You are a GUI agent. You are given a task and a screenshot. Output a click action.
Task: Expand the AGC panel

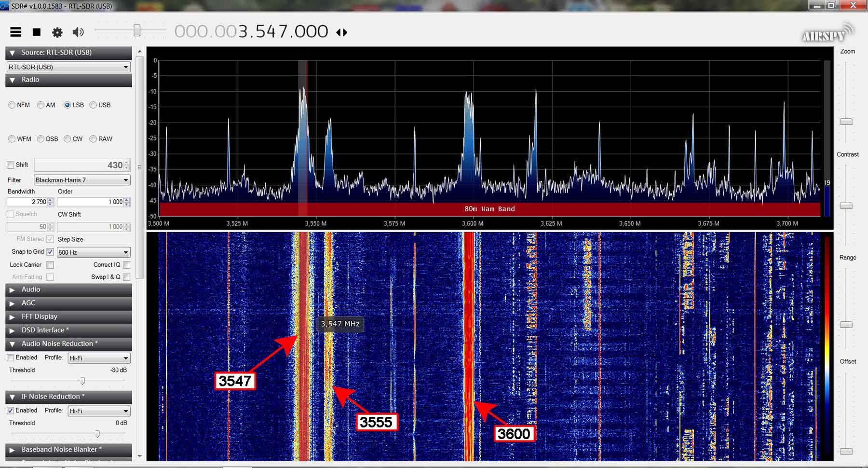(68, 303)
